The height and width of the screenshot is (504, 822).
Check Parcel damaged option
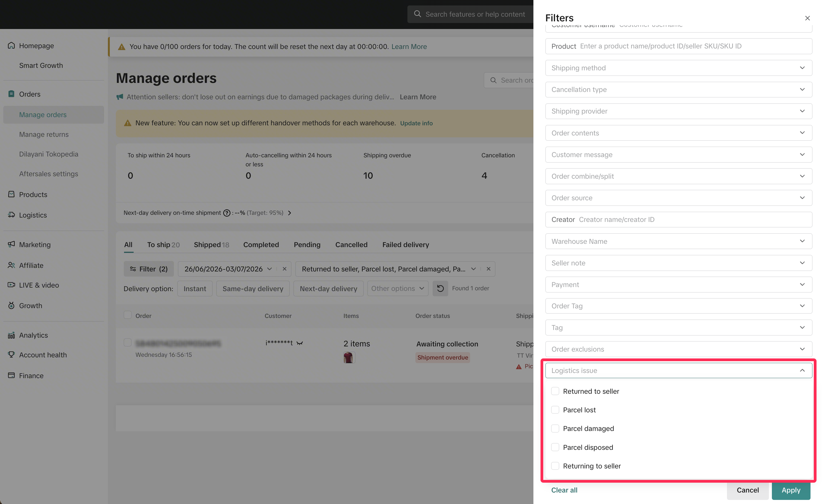(x=555, y=428)
